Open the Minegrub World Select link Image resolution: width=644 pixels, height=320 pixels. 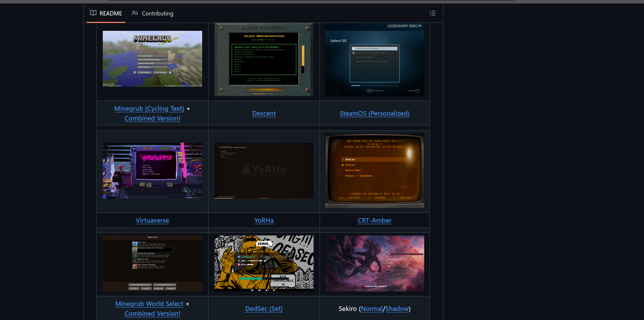[x=149, y=304]
